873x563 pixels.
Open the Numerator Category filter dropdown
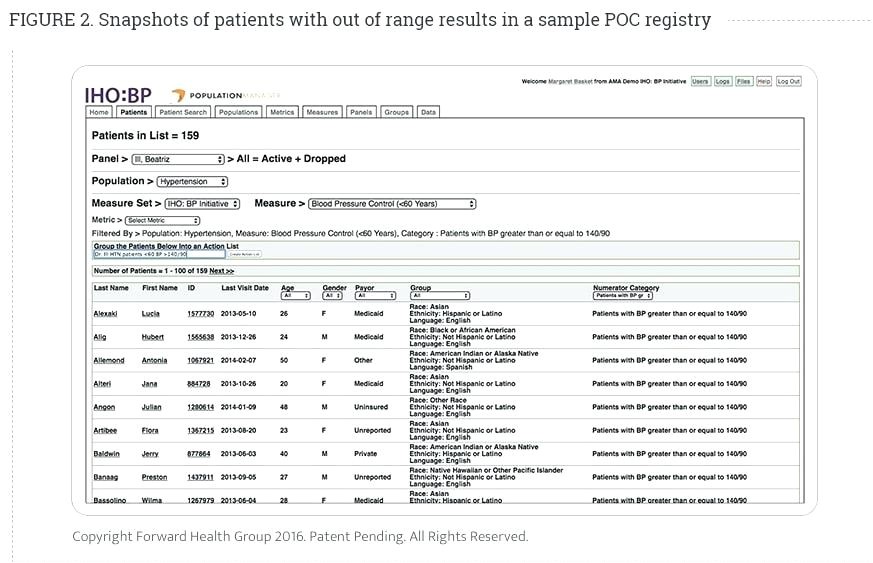(x=622, y=296)
